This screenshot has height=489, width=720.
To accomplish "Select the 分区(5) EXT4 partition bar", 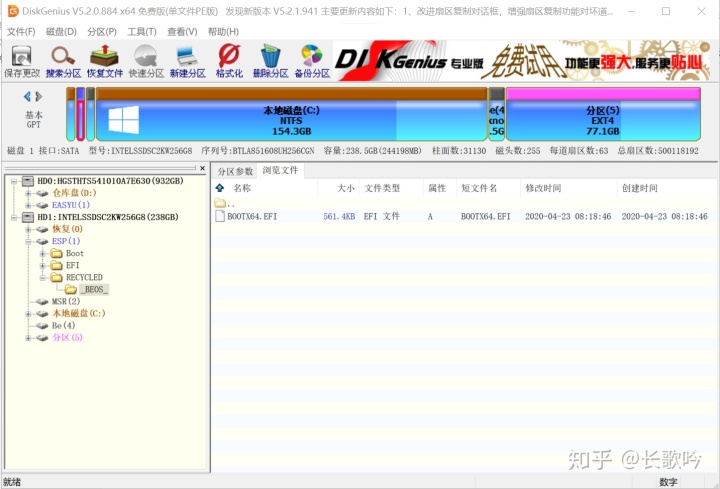I will pos(603,114).
